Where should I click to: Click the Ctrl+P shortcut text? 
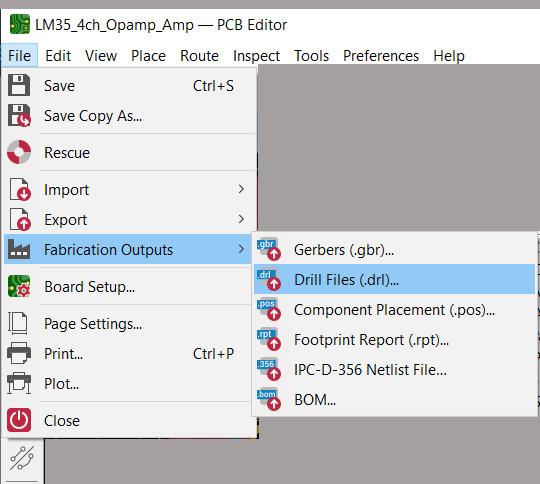(213, 353)
